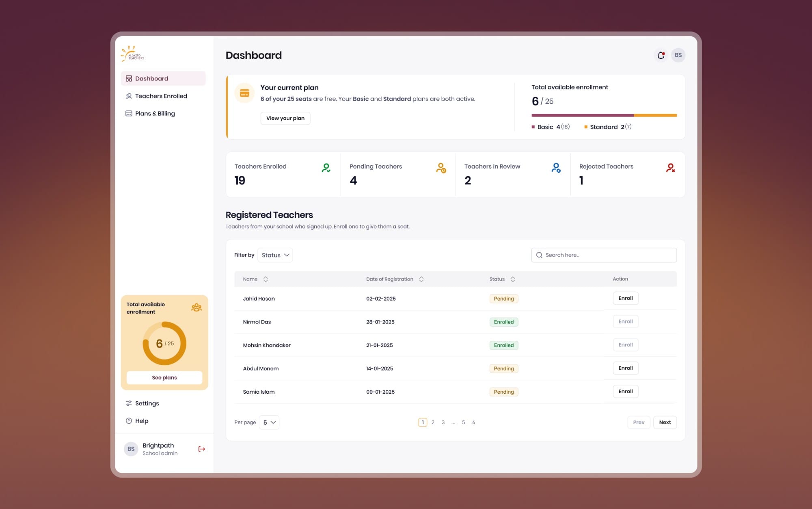Sort by Status column arrows
This screenshot has height=509, width=812.
tap(513, 279)
